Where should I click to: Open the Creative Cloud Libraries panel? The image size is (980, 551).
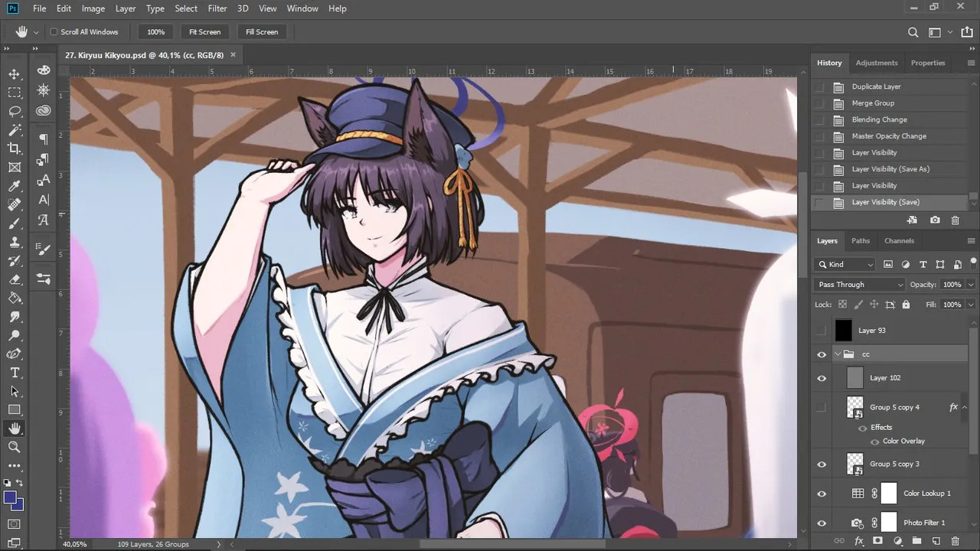[44, 110]
